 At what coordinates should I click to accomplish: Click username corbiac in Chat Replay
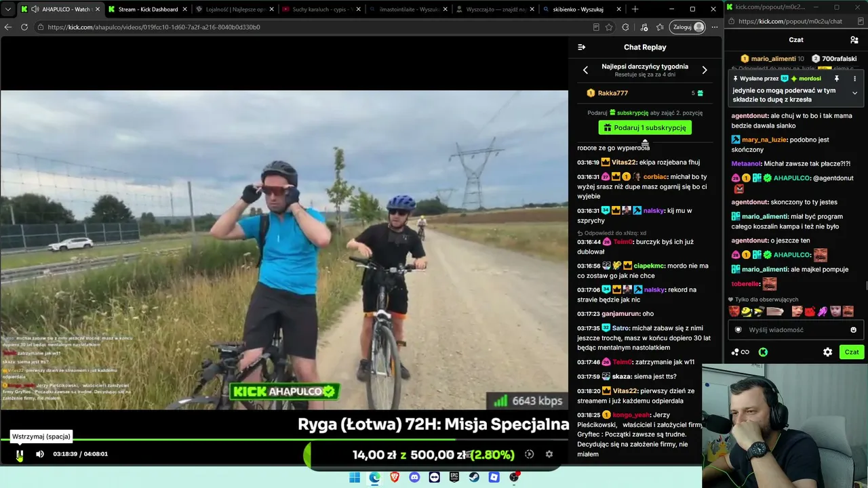656,177
